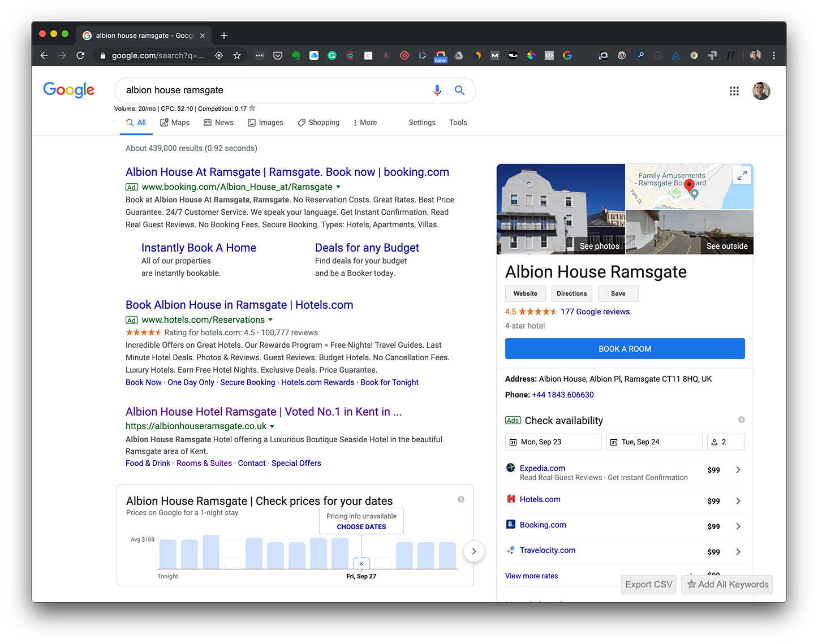Show info for Check availability ads
The height and width of the screenshot is (644, 818).
(x=741, y=420)
